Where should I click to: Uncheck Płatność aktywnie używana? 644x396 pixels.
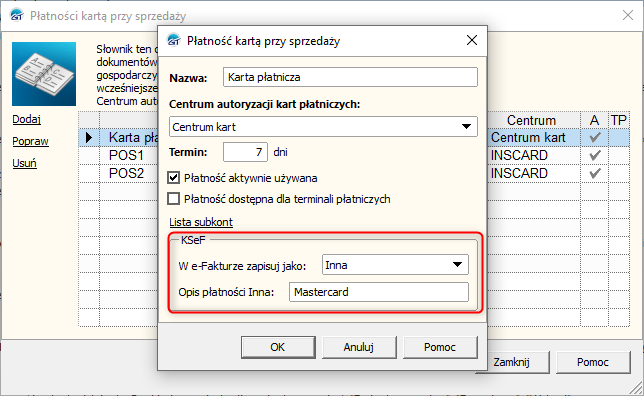173,178
